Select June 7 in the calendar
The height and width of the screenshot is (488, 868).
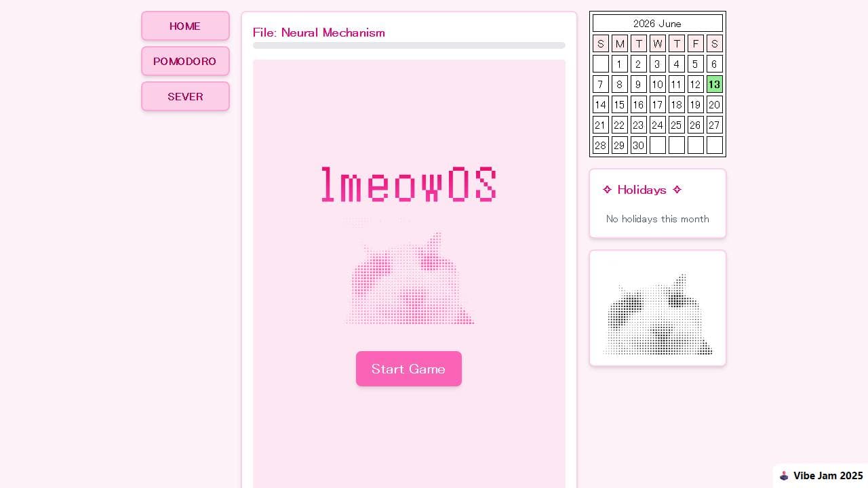[x=601, y=84]
